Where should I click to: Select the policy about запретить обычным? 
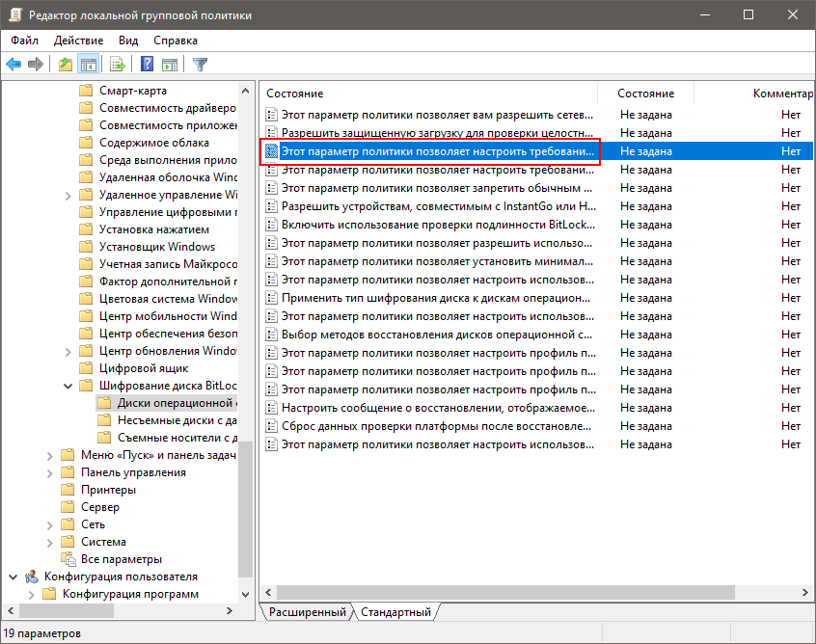[x=437, y=188]
